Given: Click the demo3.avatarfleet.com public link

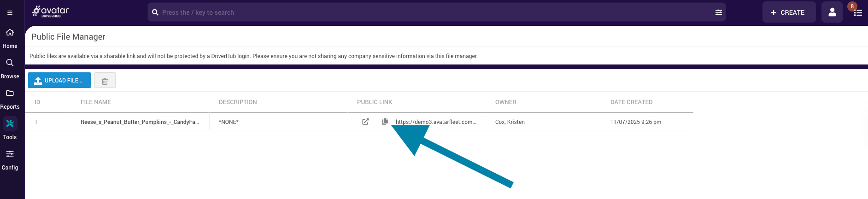Looking at the screenshot, I should [435, 122].
